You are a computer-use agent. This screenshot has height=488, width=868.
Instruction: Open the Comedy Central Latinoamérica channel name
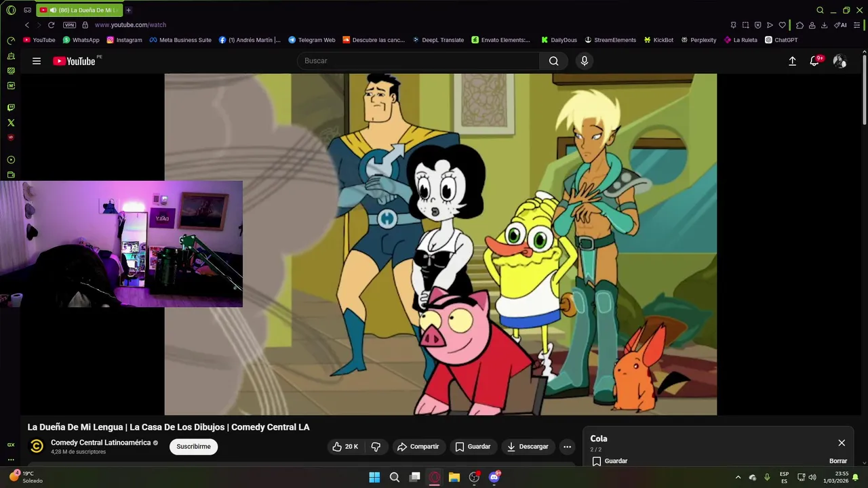coord(100,443)
